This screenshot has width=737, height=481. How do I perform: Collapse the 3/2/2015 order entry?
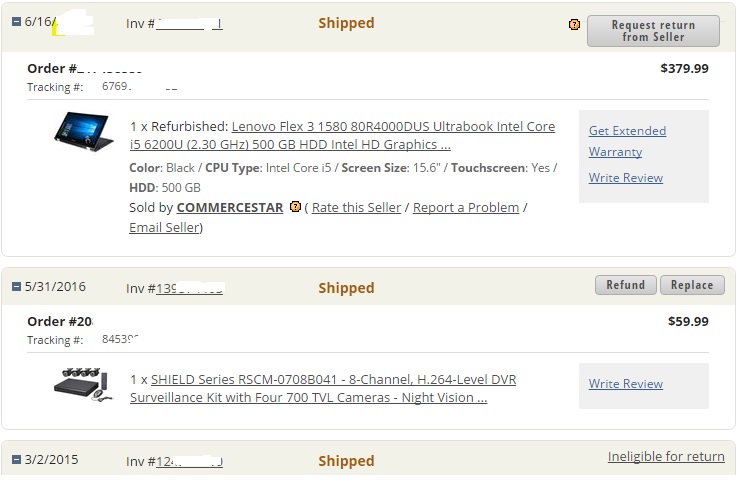pyautogui.click(x=16, y=460)
